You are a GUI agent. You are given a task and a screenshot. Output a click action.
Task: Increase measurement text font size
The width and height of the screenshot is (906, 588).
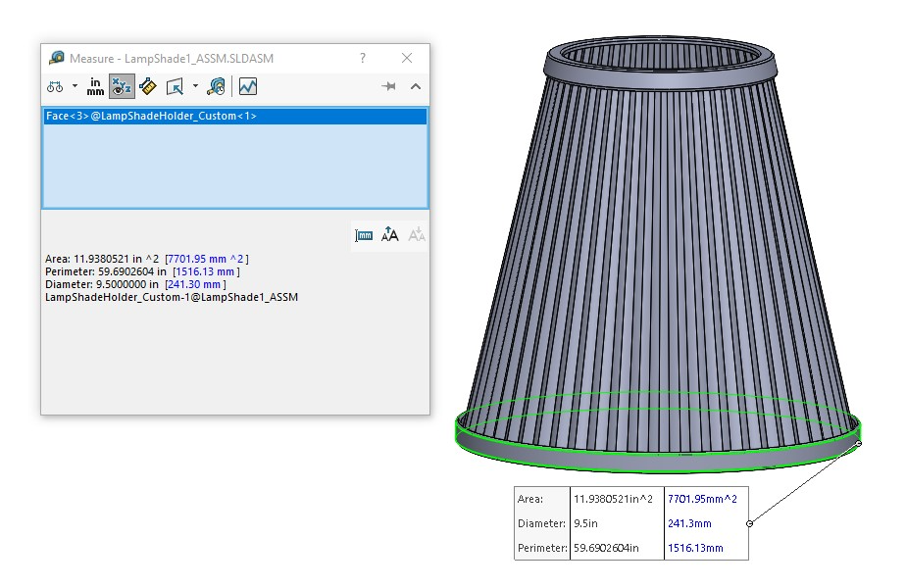pos(390,234)
